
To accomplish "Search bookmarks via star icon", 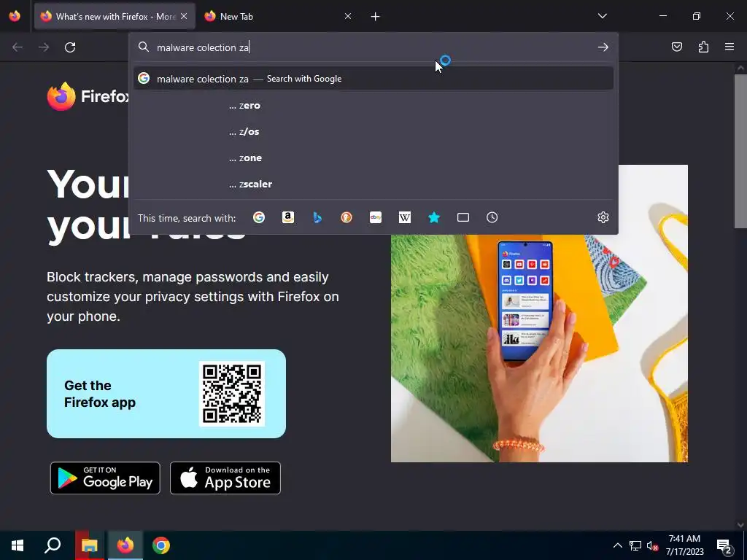I will (x=433, y=217).
